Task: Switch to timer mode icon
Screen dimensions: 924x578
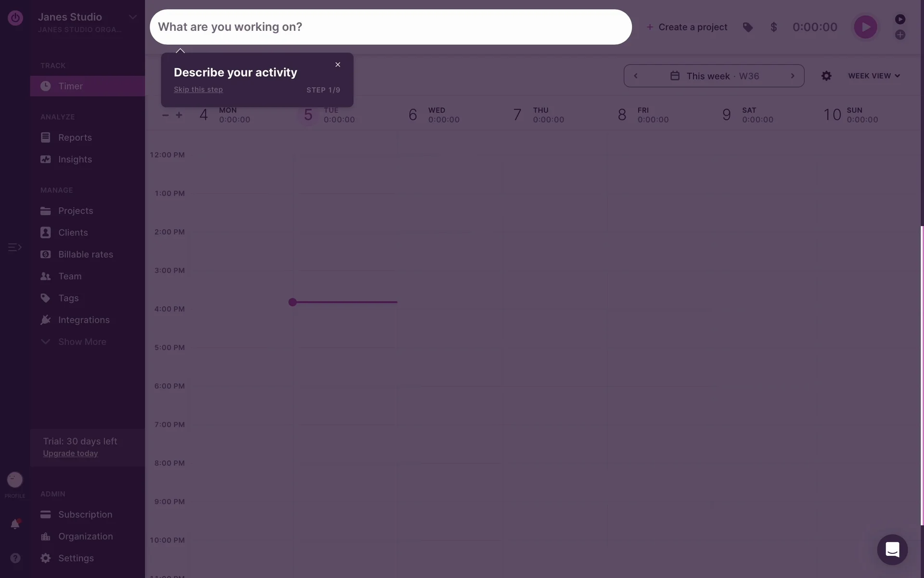Action: [x=900, y=19]
